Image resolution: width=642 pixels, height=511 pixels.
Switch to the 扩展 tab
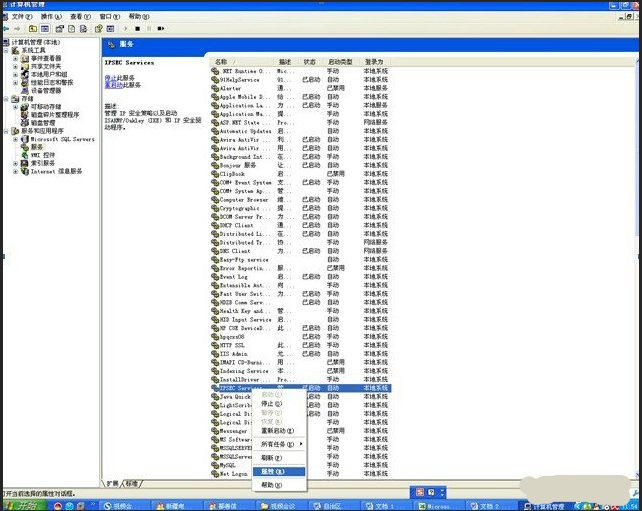[113, 484]
